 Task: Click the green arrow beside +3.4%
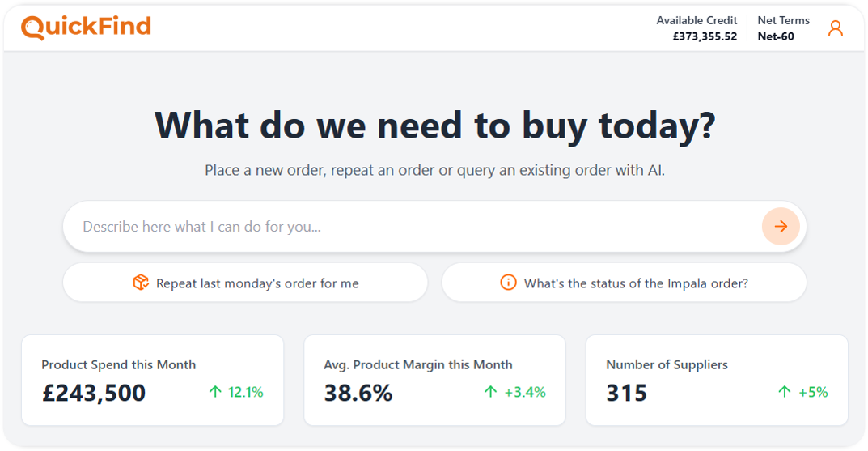coord(491,392)
